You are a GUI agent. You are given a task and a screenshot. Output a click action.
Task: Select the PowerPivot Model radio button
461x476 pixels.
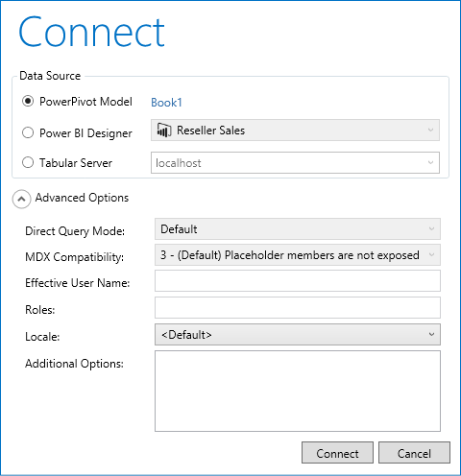coord(28,102)
